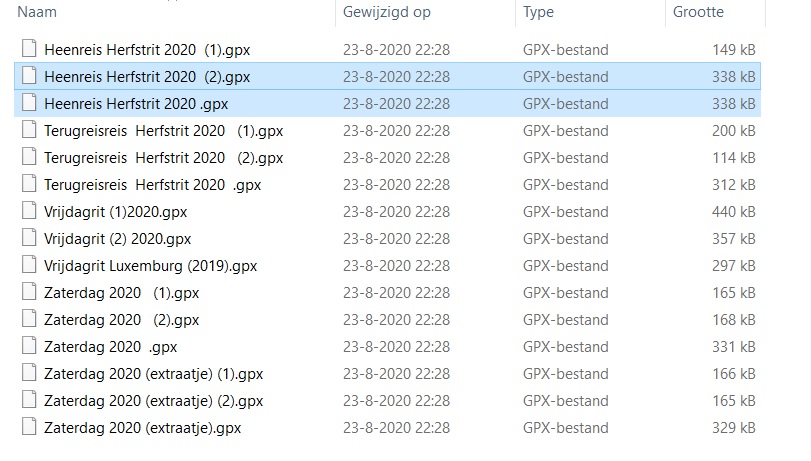Screen dimensions: 811x461
Task: Select file name Heenreis Herfstrit 2020 (2).gpx
Action: [147, 77]
